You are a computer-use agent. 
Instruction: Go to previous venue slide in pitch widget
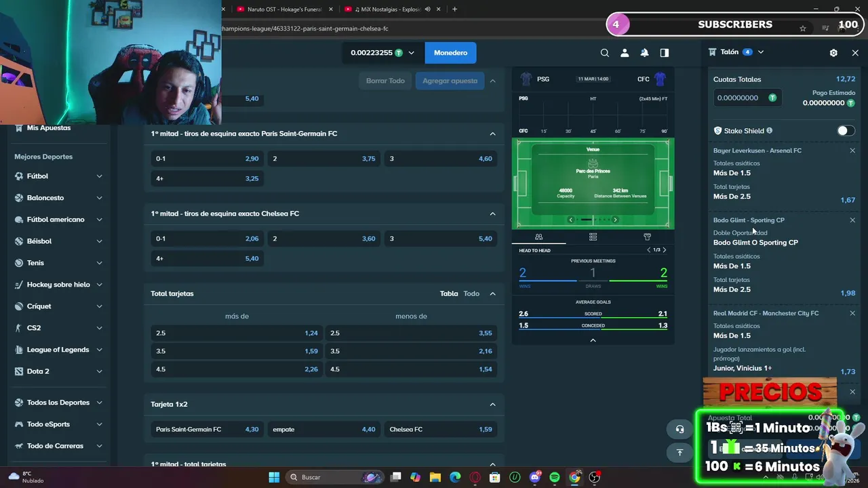pos(571,220)
